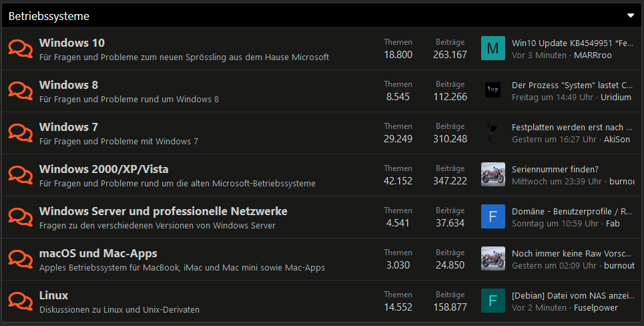Screen dimensions: 644x326
Task: Click the chat bubble icon beside Windows 8
Action: coord(21,91)
